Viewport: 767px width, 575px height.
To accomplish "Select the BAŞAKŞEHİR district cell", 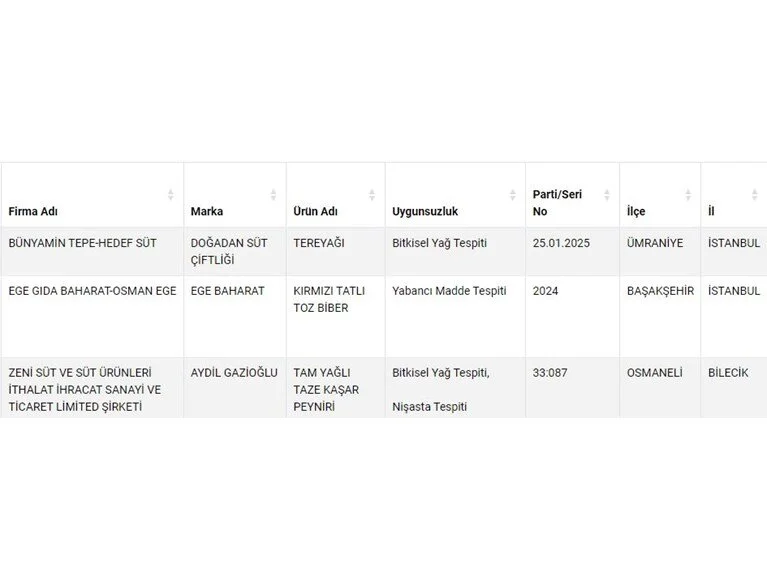I will point(661,291).
